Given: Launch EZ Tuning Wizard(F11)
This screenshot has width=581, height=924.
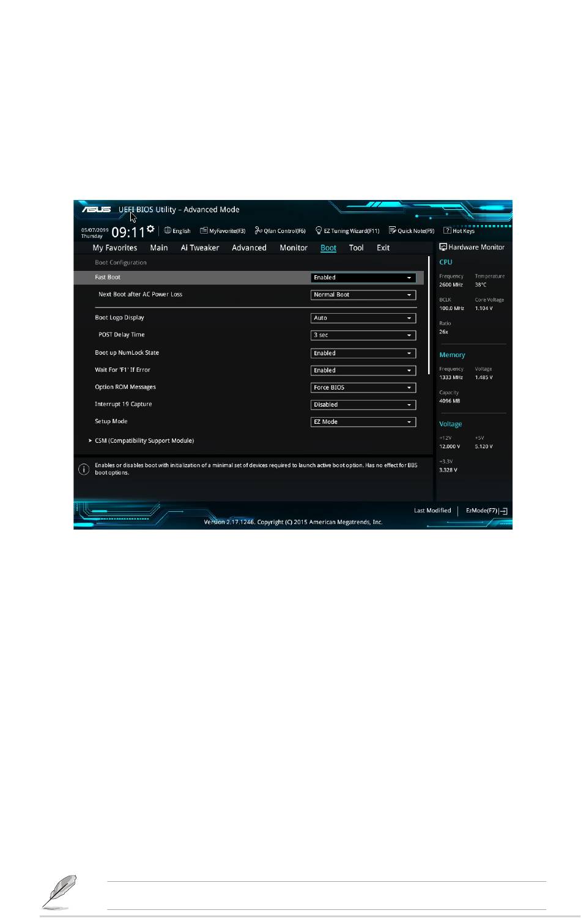Looking at the screenshot, I should [347, 231].
